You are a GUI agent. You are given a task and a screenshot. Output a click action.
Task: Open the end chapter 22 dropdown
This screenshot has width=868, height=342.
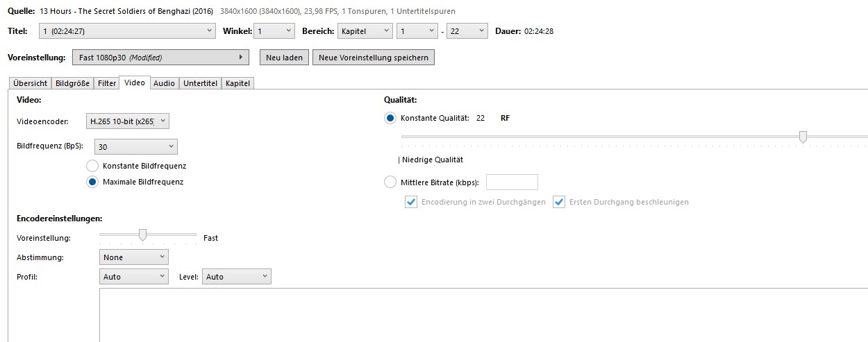[467, 31]
